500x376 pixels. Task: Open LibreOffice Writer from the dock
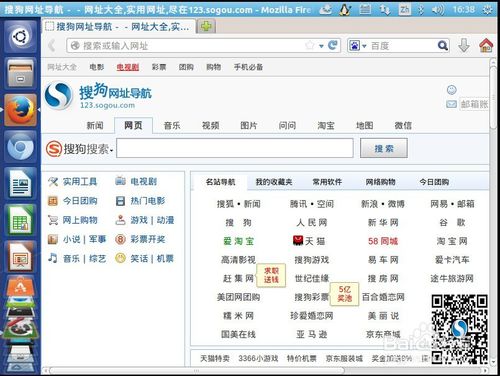(20, 183)
